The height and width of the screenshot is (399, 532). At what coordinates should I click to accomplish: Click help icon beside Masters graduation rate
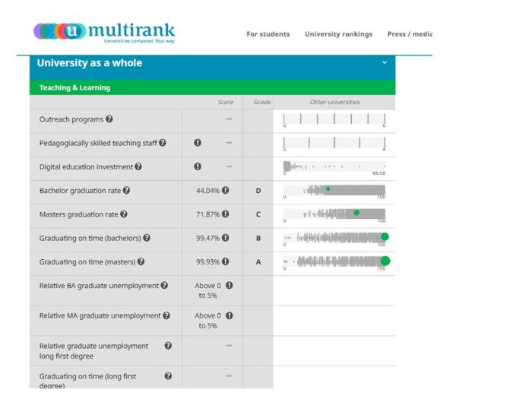coord(124,214)
